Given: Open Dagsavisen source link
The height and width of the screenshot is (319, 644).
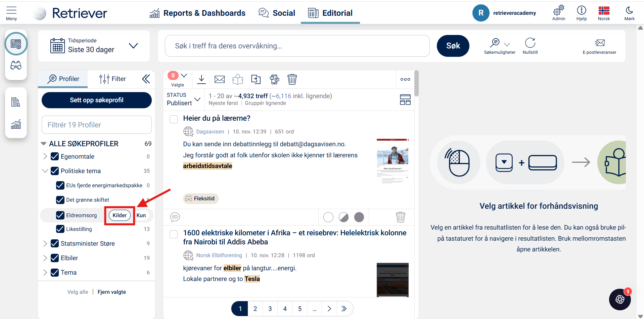Looking at the screenshot, I should [210, 131].
